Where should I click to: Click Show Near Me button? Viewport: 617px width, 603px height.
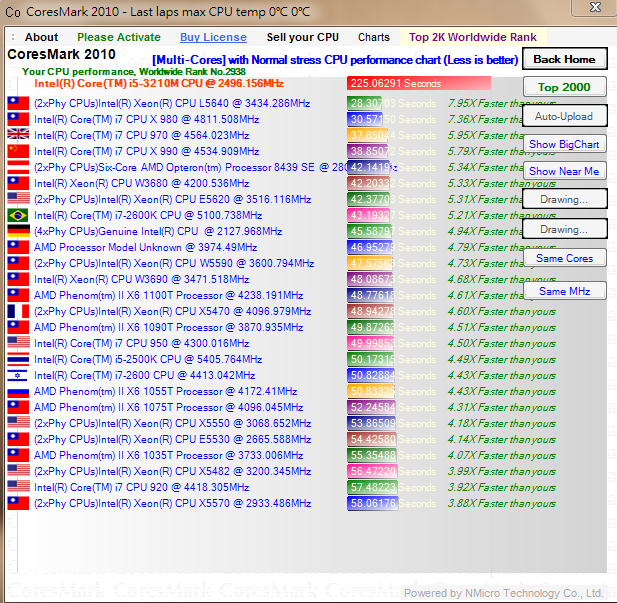tap(564, 171)
